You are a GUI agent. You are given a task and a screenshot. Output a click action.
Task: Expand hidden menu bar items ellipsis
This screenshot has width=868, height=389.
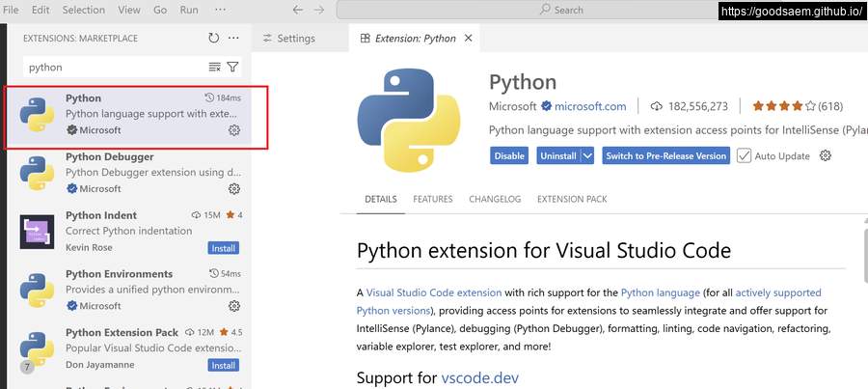tap(220, 10)
